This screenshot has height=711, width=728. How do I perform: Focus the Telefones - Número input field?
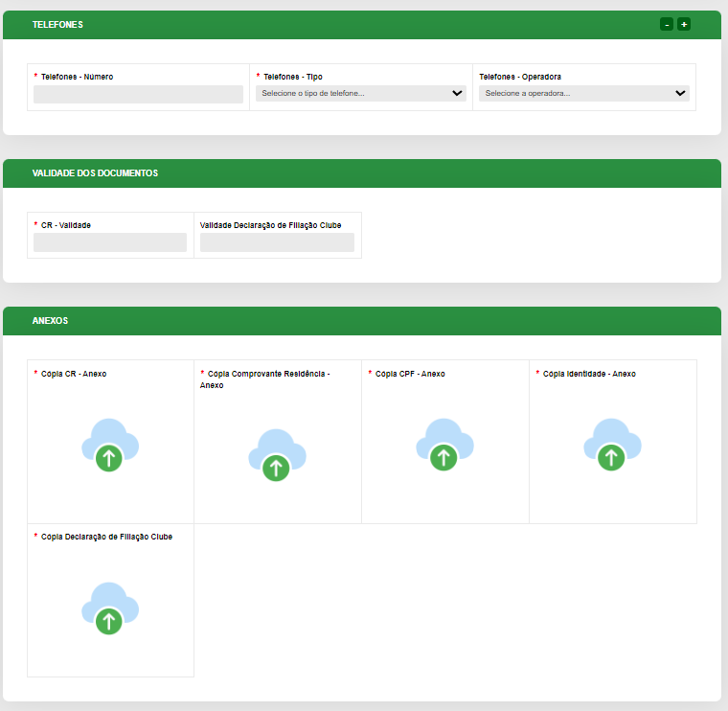click(x=138, y=94)
